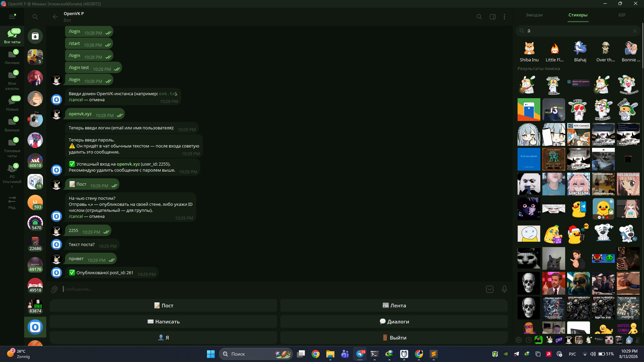Viewport: 644px width, 362px height.
Task: Click the taskbar Поиск search box
Action: coord(256,354)
